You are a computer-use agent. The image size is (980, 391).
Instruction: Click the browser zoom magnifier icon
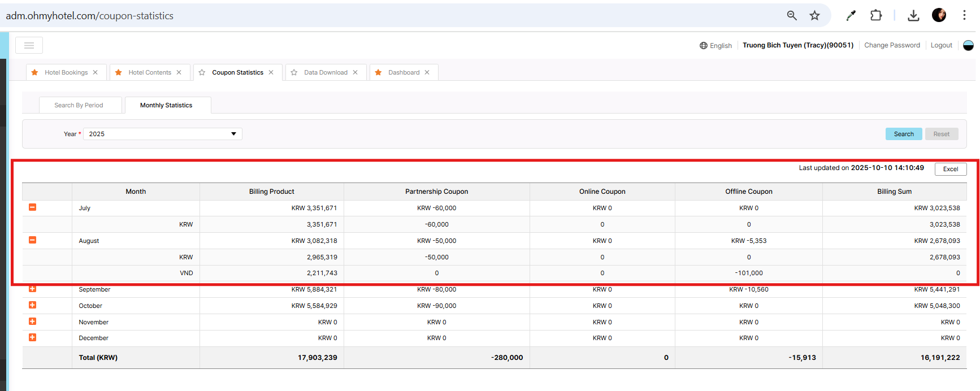[x=792, y=16]
